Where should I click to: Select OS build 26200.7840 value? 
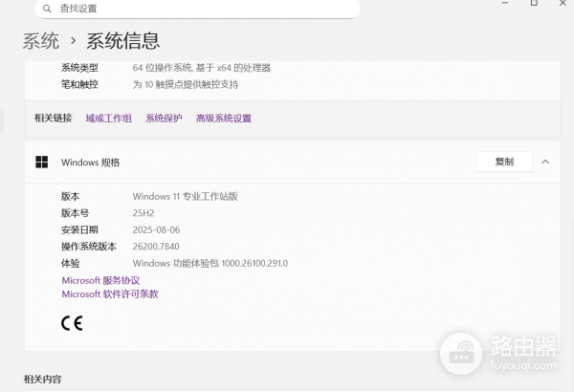pos(156,247)
